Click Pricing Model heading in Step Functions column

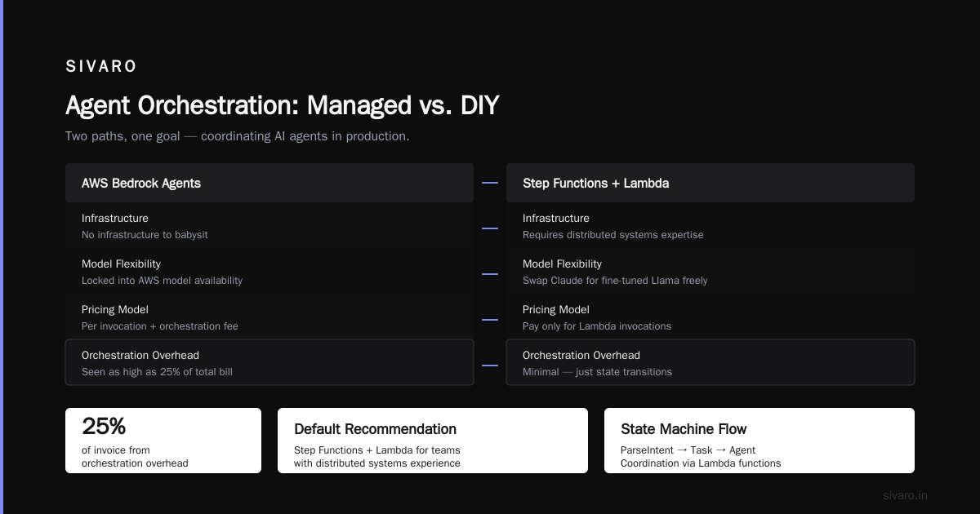[556, 310]
